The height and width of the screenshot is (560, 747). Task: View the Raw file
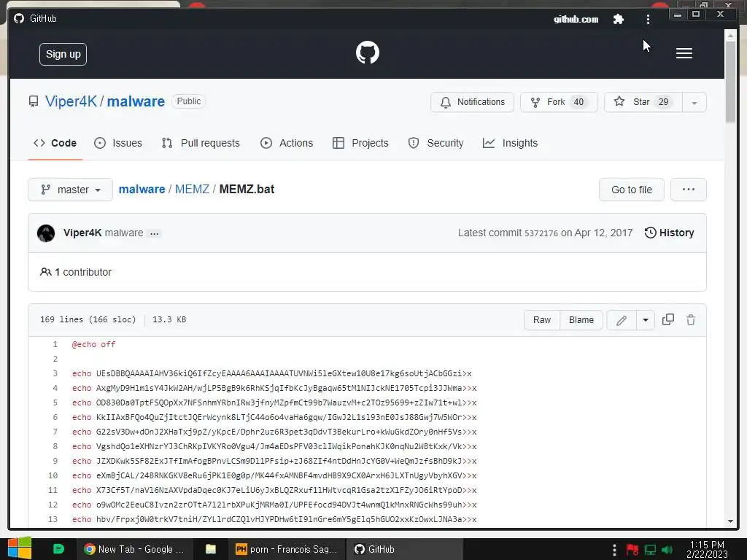(542, 320)
